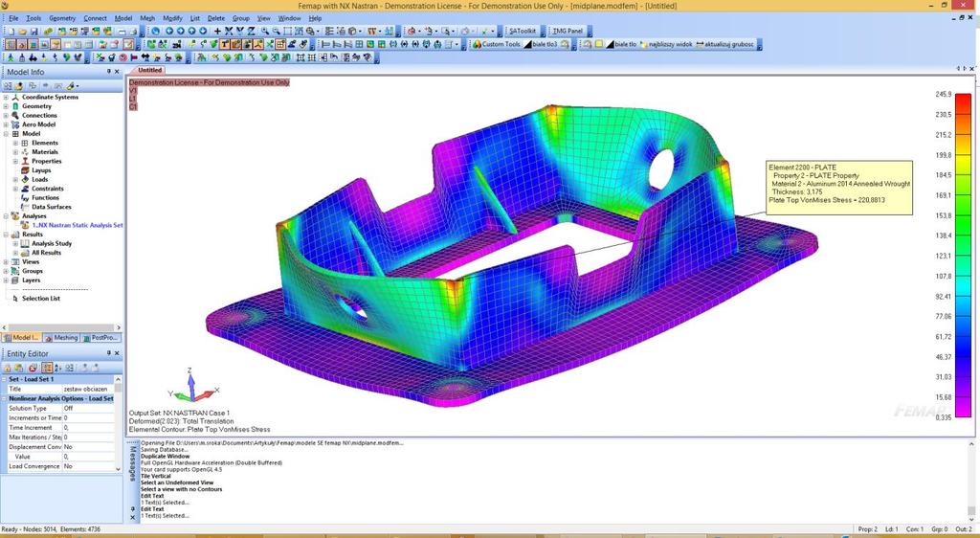Click the Solution Type value Off

87,408
